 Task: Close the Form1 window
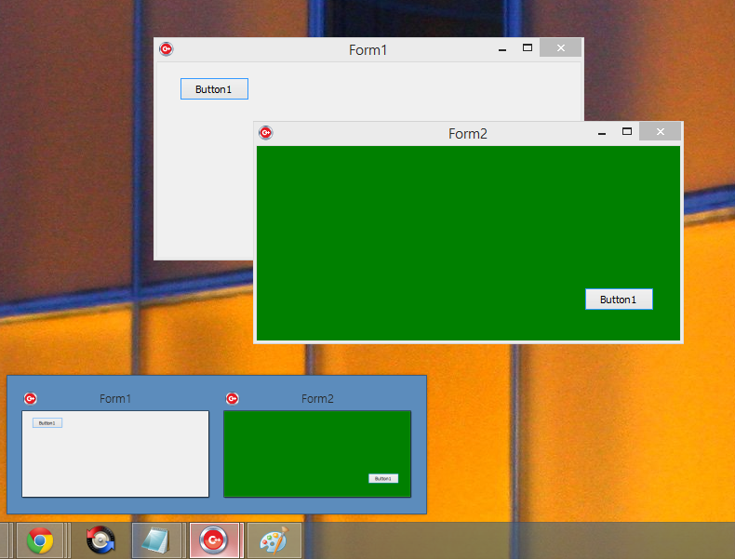coord(560,48)
